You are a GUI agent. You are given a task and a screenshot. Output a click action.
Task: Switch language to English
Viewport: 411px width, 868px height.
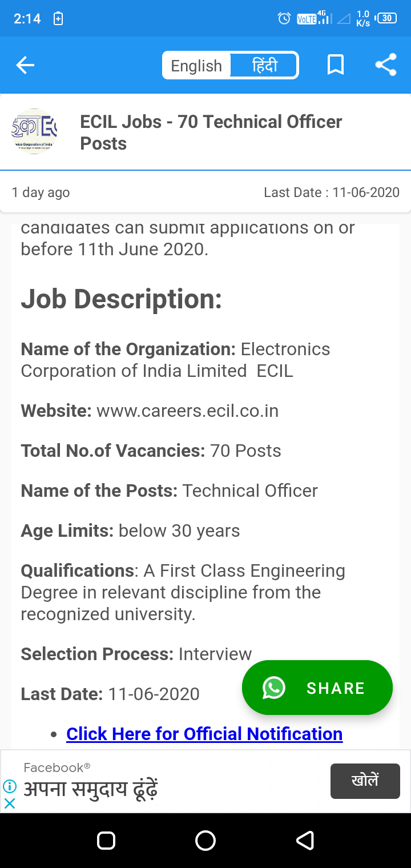[196, 66]
